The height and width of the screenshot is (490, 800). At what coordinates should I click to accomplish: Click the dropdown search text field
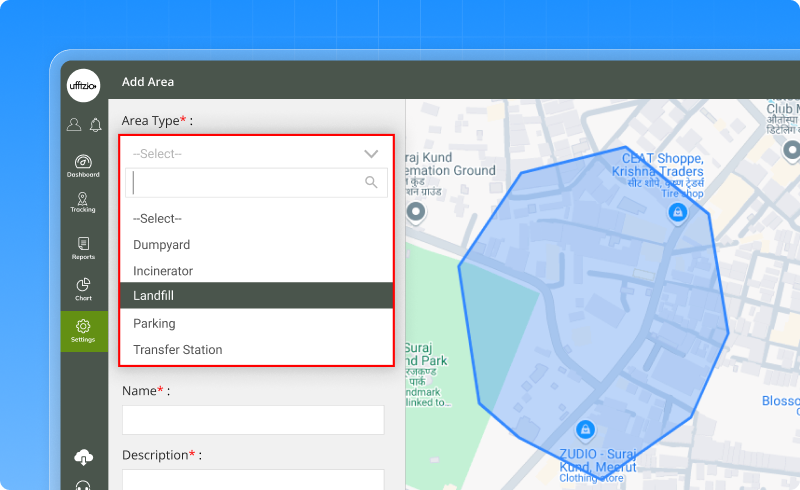tap(245, 182)
